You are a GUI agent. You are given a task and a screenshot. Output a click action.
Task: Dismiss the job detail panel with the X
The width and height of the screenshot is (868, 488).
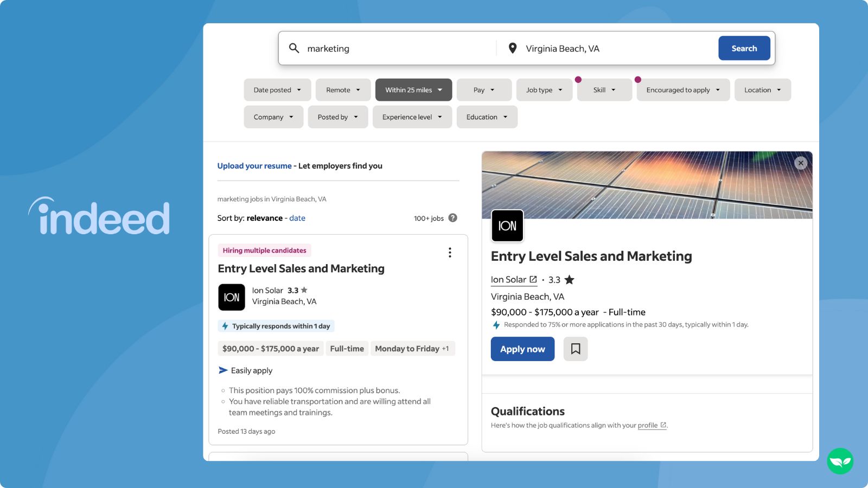pyautogui.click(x=800, y=163)
